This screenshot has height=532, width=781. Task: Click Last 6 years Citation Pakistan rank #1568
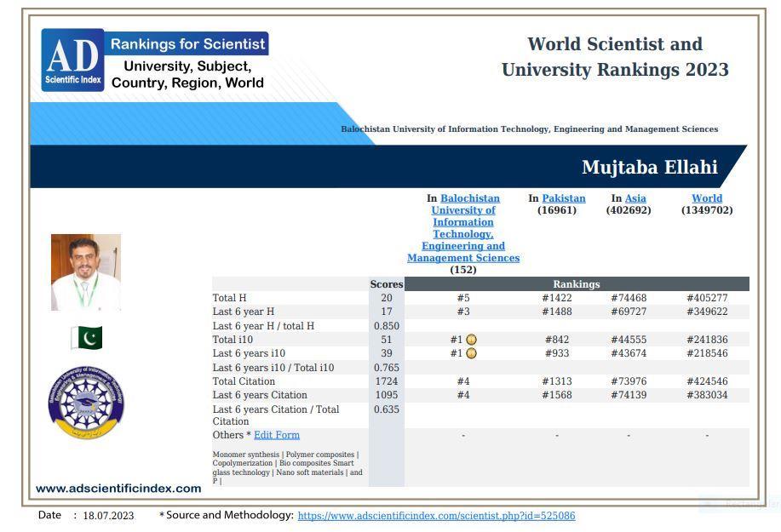tap(557, 395)
